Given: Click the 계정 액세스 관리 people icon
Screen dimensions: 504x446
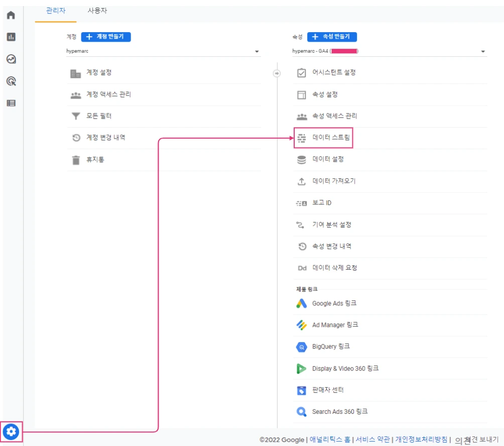Looking at the screenshot, I should coord(76,95).
